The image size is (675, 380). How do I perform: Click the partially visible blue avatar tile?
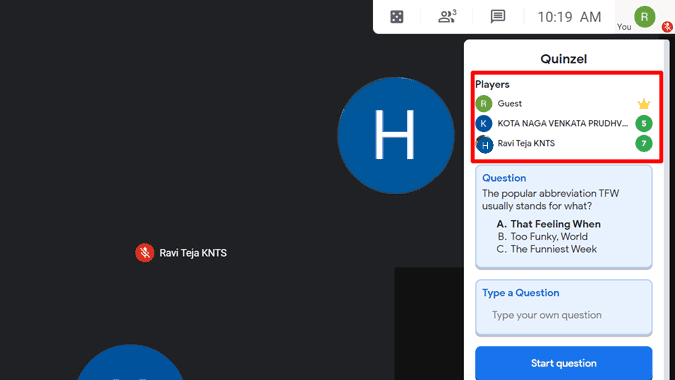point(130,362)
